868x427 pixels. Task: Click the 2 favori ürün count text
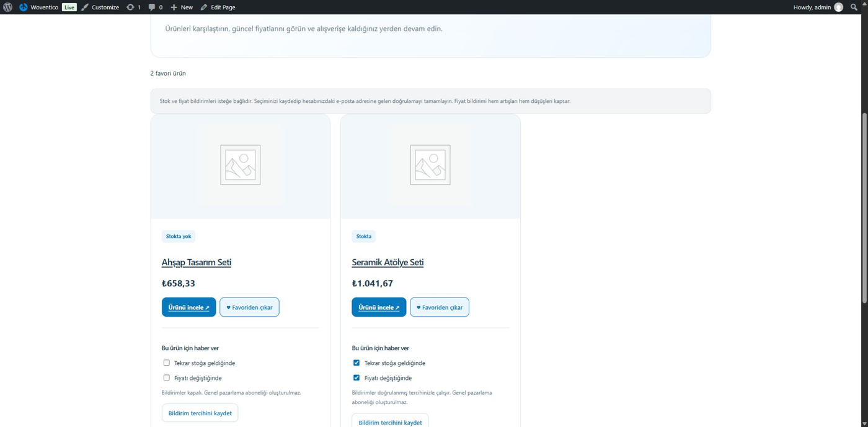click(168, 73)
